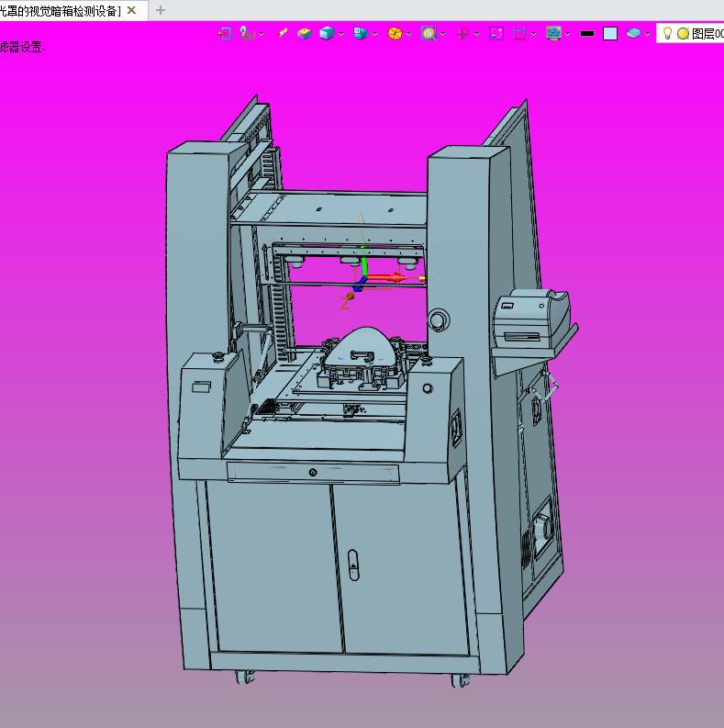
Task: Select the label printer on machine side
Action: click(531, 318)
